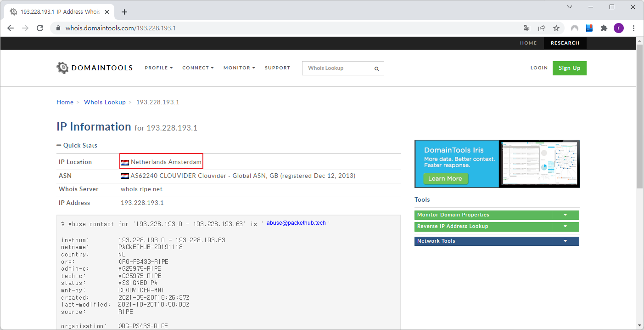Open the Chrome three-dot menu

tap(634, 28)
